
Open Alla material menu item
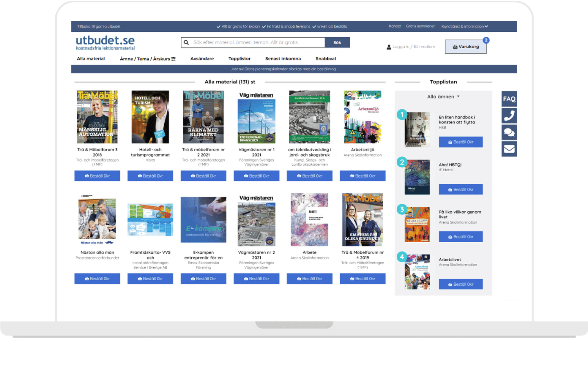coord(91,58)
